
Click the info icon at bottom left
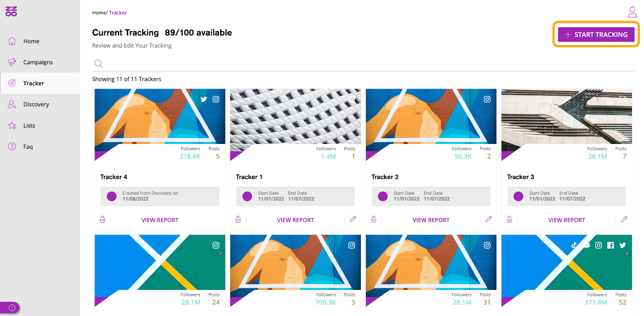click(12, 308)
